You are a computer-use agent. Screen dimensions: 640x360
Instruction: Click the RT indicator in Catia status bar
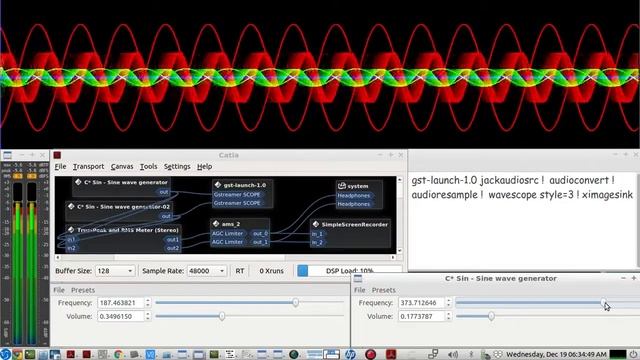pyautogui.click(x=240, y=271)
